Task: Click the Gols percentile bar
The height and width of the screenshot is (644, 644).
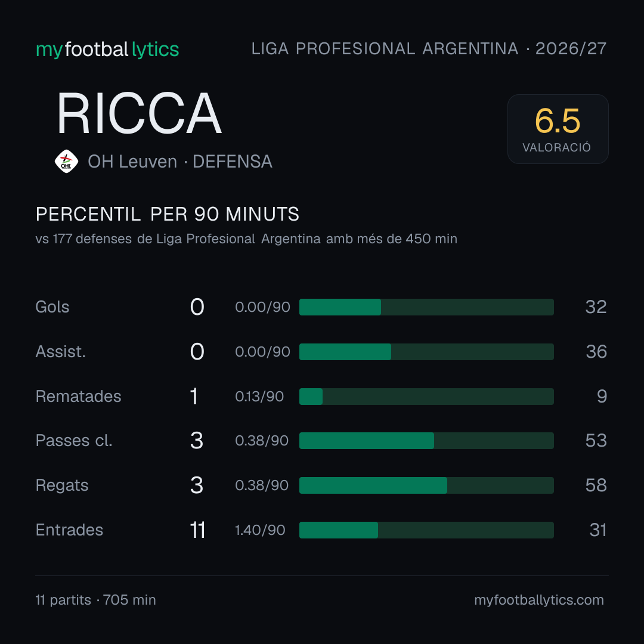Action: coord(426,307)
